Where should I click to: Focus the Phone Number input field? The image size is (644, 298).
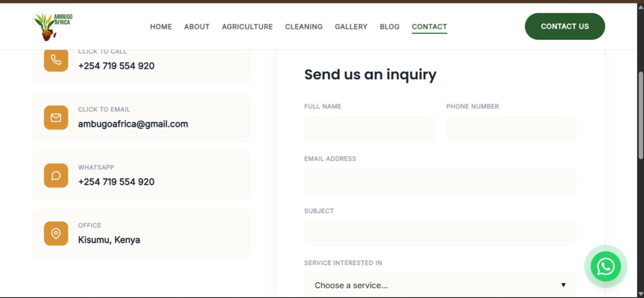[511, 128]
